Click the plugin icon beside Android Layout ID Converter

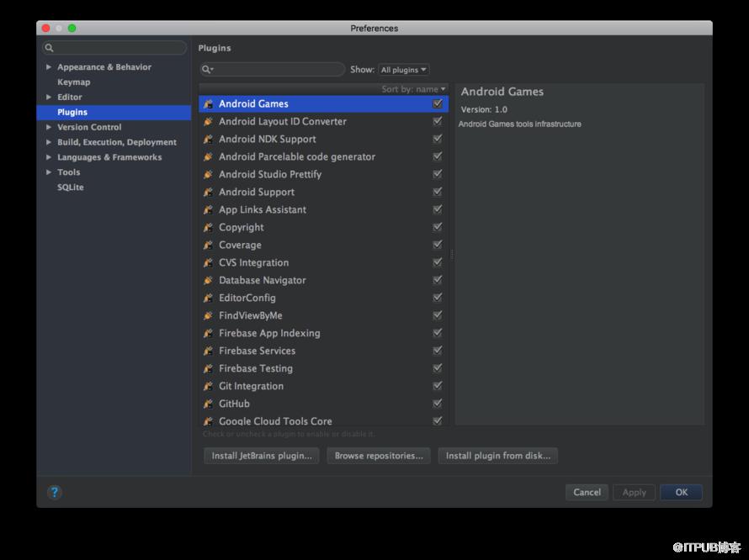[x=208, y=122]
